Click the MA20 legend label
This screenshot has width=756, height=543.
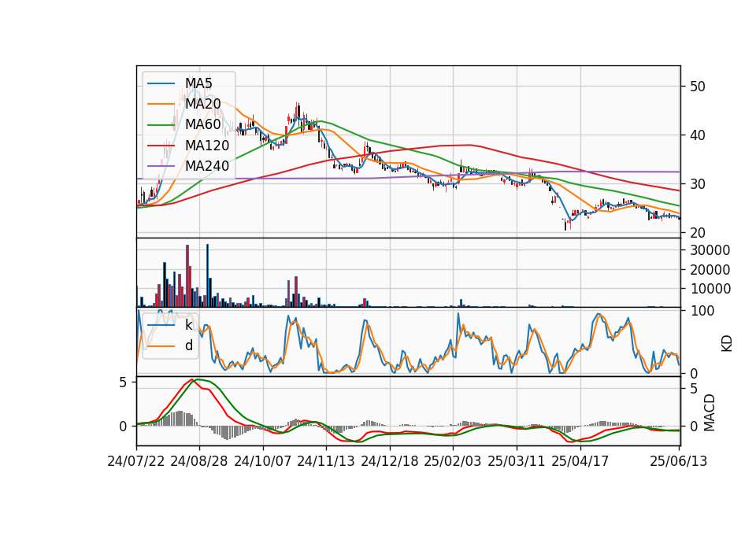click(203, 104)
